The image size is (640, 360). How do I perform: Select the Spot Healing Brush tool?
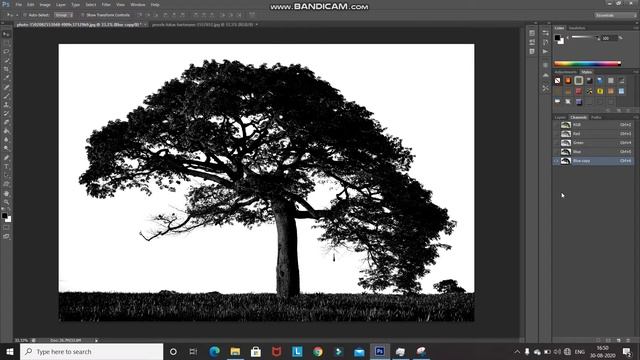coord(6,87)
